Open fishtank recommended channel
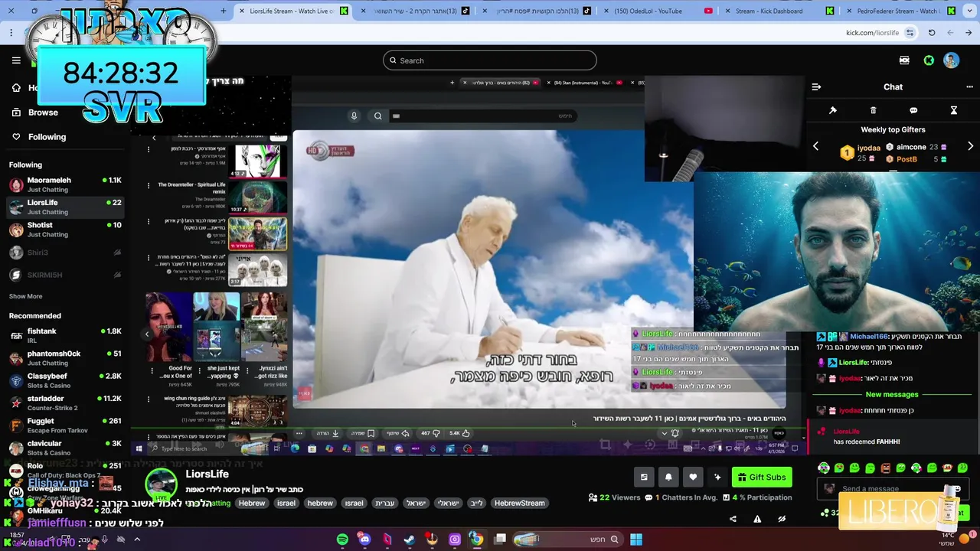The height and width of the screenshot is (551, 980). [x=65, y=335]
